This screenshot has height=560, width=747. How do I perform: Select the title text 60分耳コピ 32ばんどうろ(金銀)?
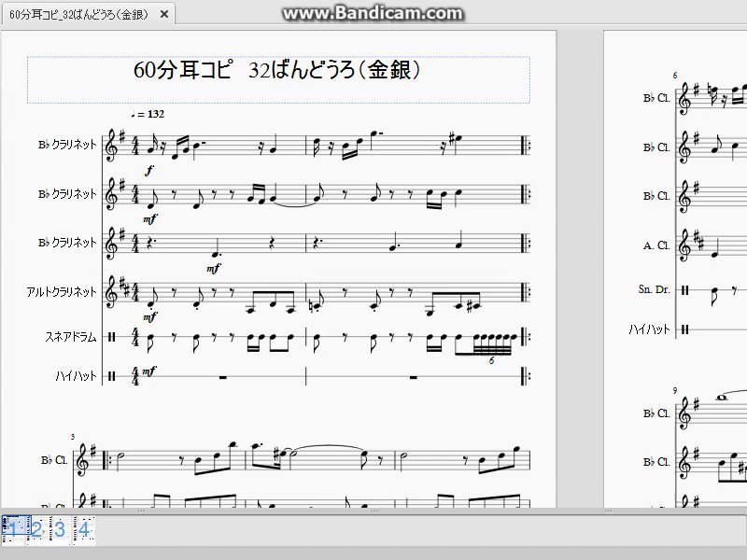click(277, 70)
